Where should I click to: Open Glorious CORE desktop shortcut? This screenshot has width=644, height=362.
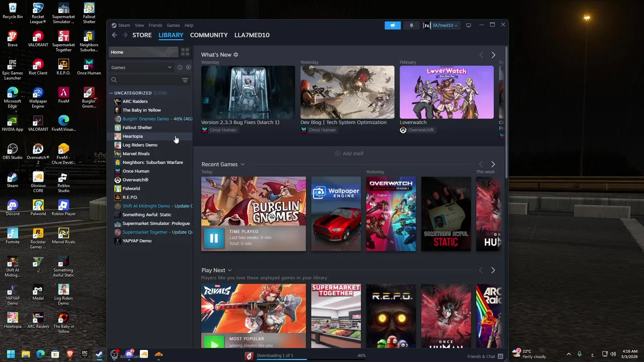click(38, 183)
